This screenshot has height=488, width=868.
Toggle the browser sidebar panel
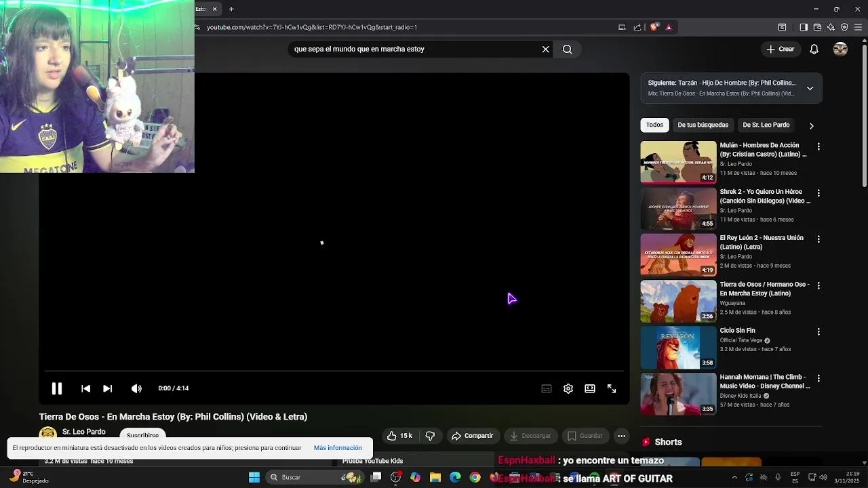(804, 27)
